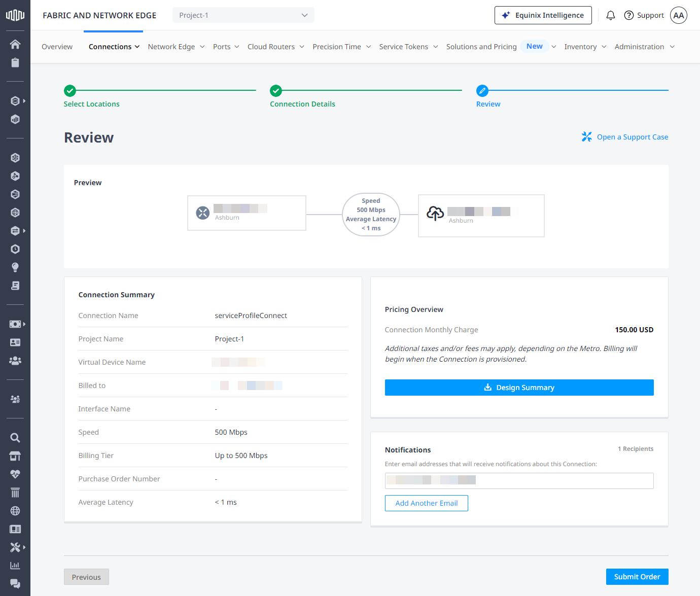
Task: Click the three-people group sidebar icon
Action: pyautogui.click(x=15, y=361)
